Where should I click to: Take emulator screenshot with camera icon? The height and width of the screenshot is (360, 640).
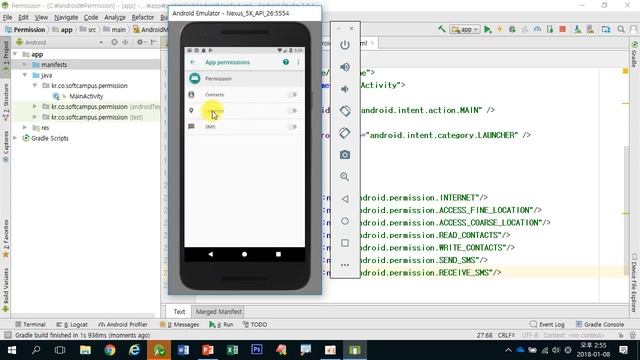(x=345, y=155)
